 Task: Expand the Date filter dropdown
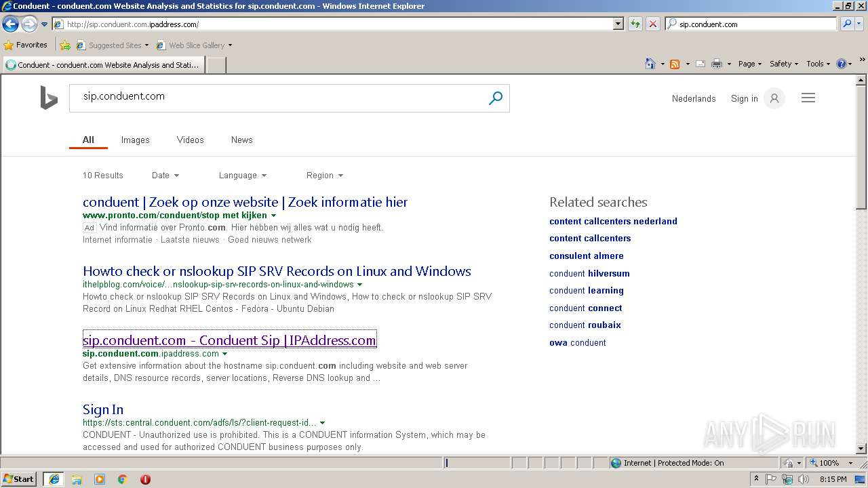[x=165, y=175]
